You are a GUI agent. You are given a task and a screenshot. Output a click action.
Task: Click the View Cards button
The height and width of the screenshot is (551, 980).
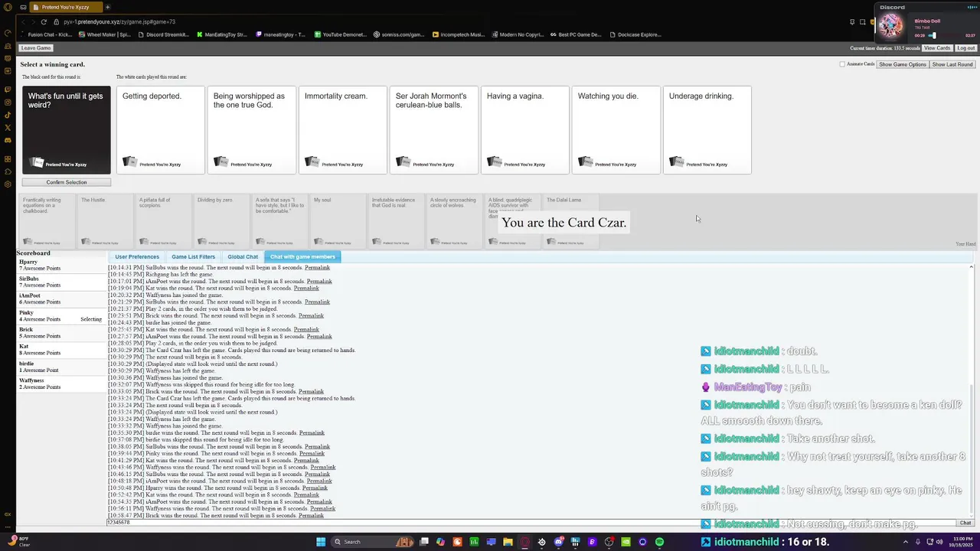coord(937,48)
